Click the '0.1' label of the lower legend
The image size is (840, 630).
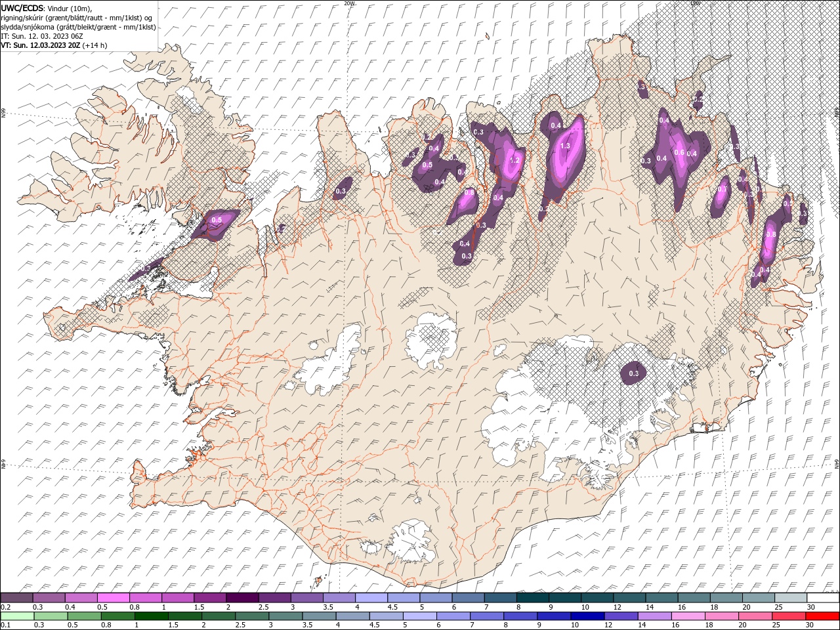tap(5, 625)
